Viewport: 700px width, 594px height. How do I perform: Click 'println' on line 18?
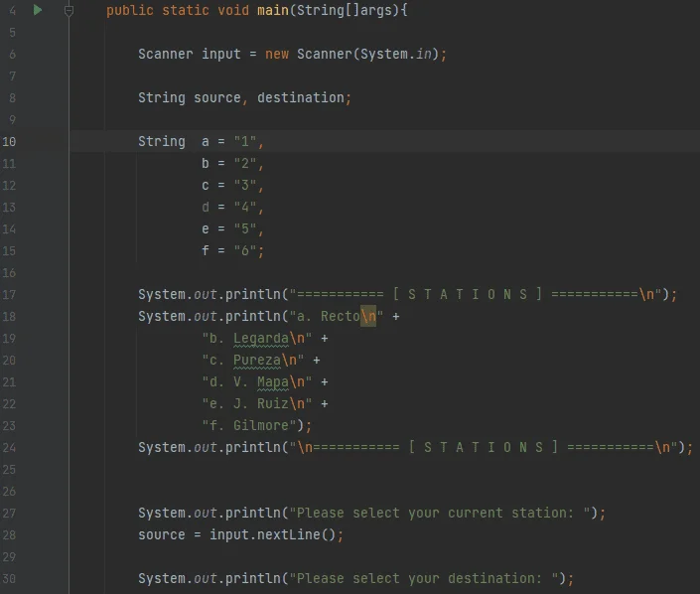click(252, 317)
